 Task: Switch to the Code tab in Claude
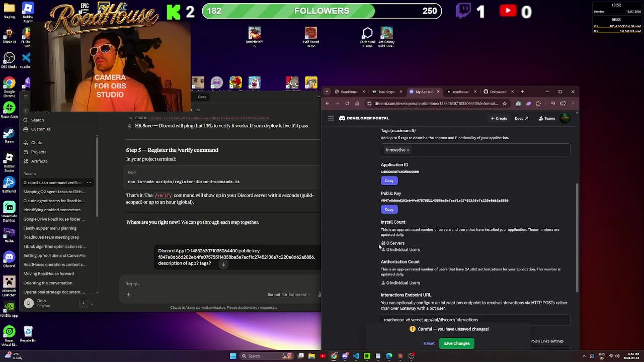[x=202, y=97]
